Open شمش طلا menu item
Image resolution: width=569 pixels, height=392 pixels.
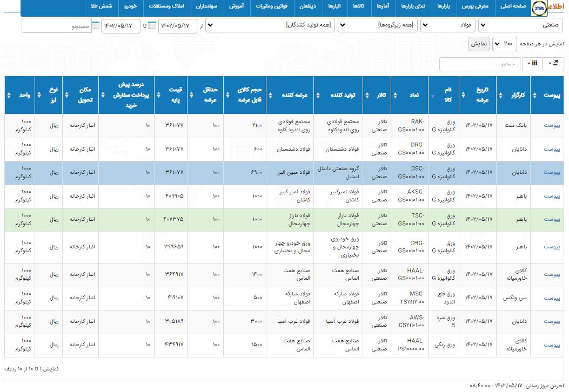pos(101,6)
